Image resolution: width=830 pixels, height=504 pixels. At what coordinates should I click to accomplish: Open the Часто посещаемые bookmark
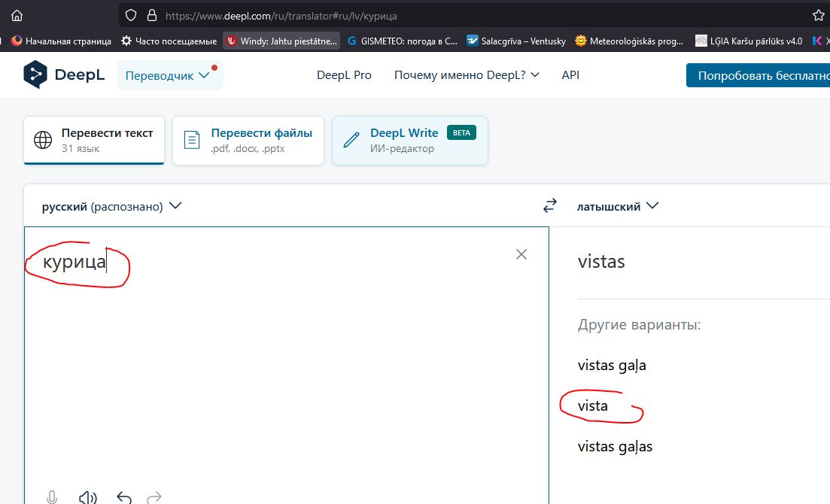pyautogui.click(x=169, y=41)
